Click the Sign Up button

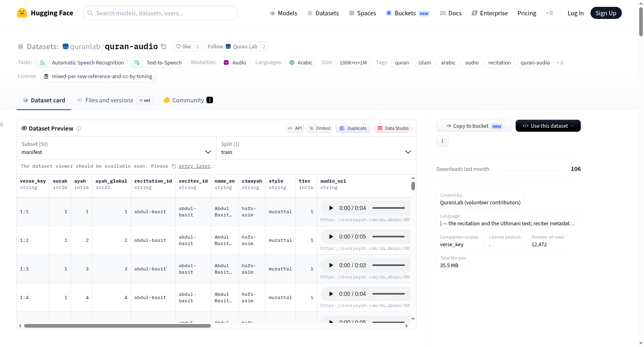point(606,13)
